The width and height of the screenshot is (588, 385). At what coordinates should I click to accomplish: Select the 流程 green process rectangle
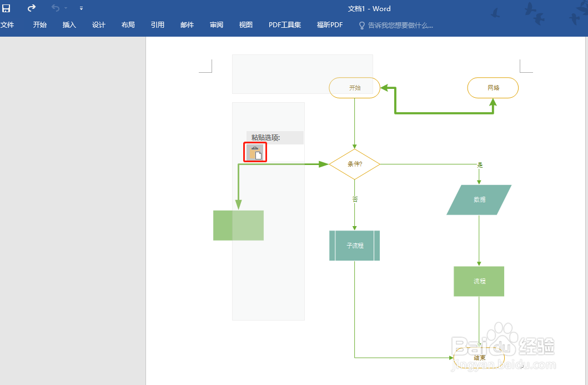coord(479,281)
